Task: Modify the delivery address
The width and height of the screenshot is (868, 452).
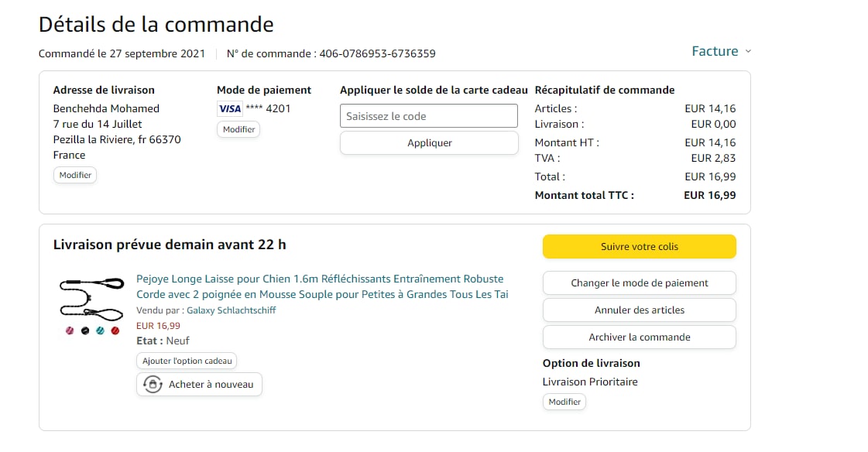Action: [75, 176]
